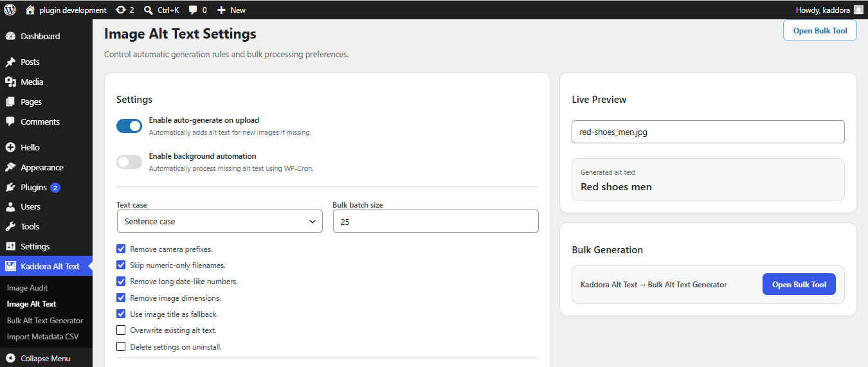Disable the auto-generate on upload switch

tap(129, 126)
